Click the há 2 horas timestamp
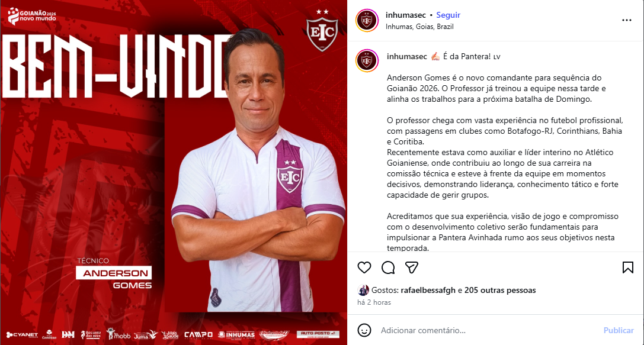Screen dimensions: 644x345 [374, 302]
